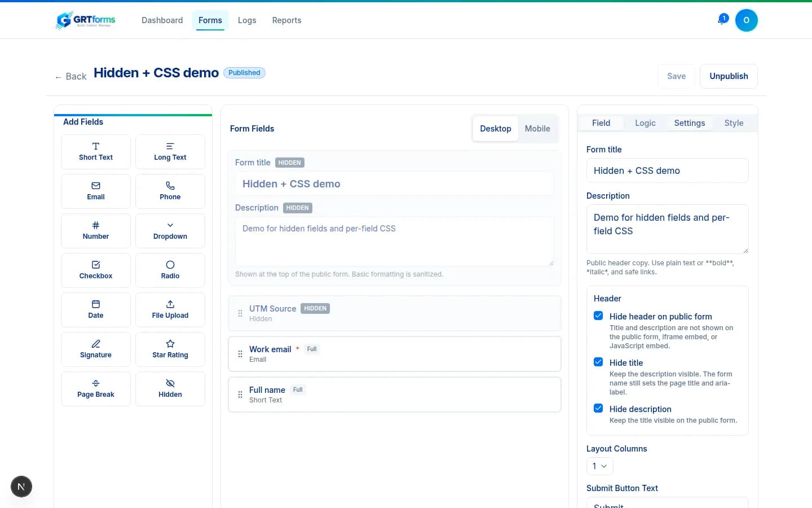Add a Number field icon
812x508 pixels.
click(x=96, y=225)
